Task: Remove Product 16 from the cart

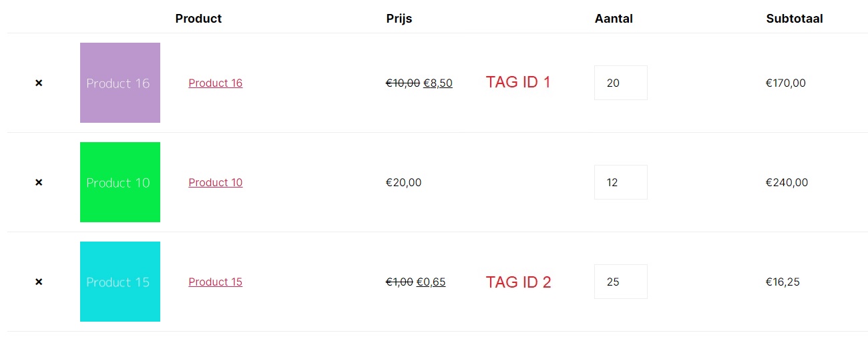Action: coord(39,83)
